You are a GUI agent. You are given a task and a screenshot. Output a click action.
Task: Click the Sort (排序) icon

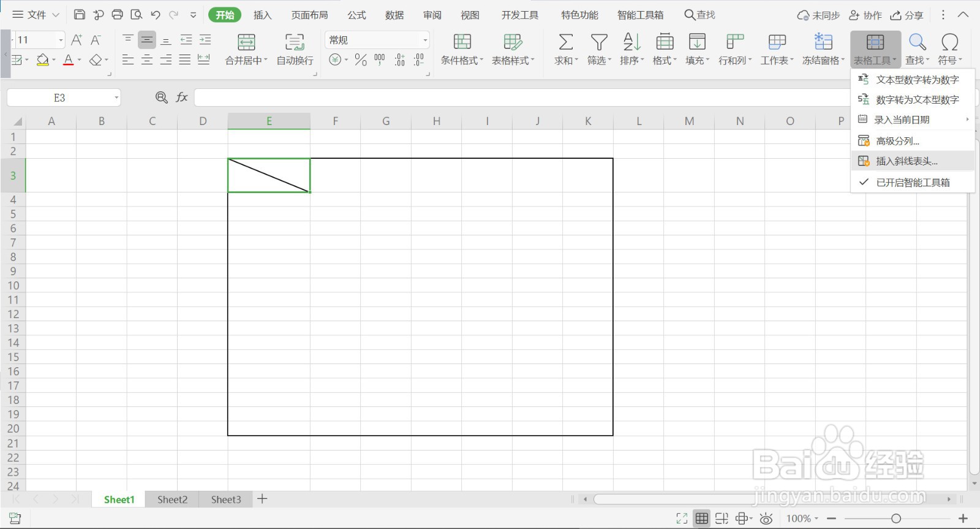click(631, 42)
